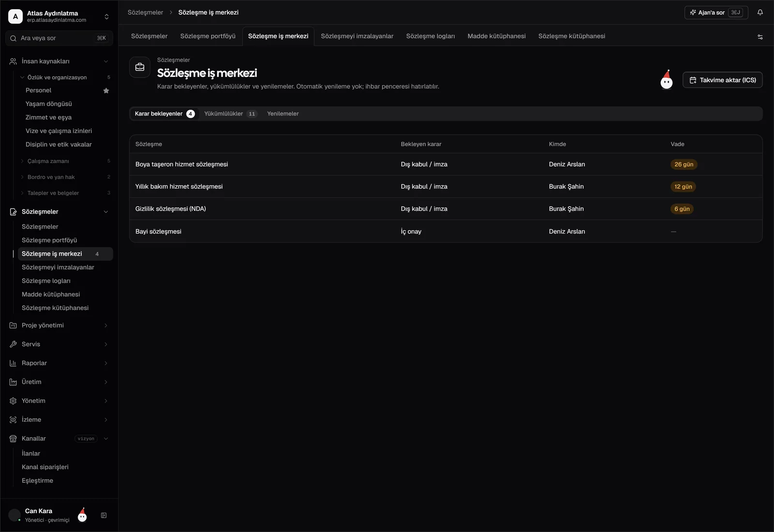Open Madde kütüphanesi tab
This screenshot has height=532, width=774.
(496, 36)
